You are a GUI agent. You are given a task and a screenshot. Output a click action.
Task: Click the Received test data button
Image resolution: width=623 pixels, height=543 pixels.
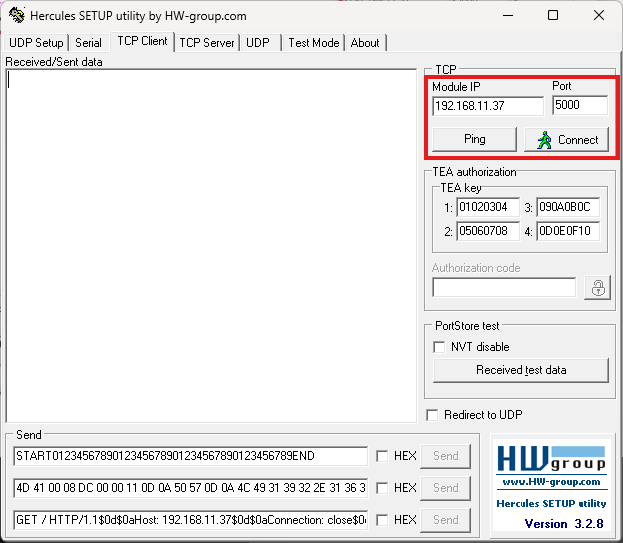click(x=520, y=370)
